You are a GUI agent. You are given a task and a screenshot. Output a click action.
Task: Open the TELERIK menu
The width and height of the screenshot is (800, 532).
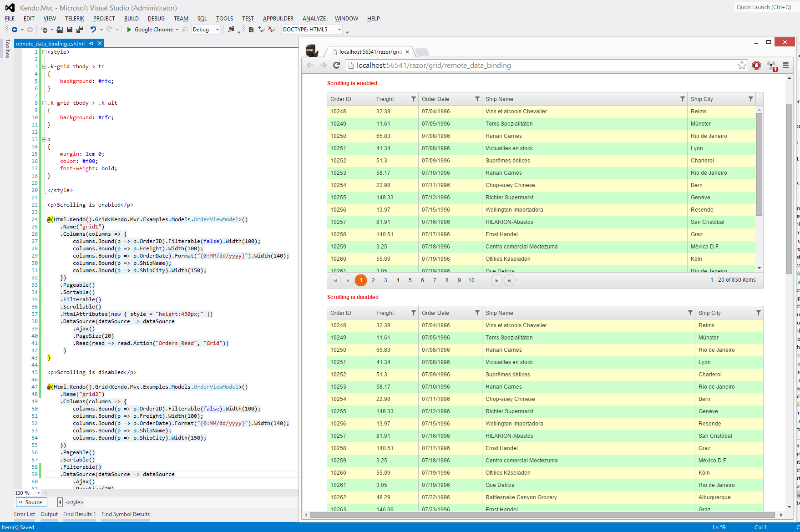[75, 19]
